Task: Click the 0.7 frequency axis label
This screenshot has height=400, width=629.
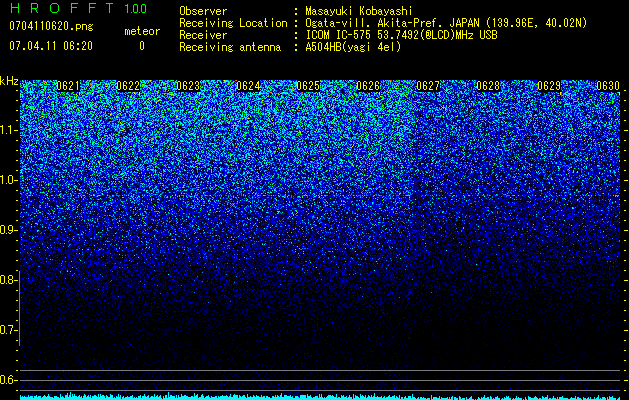Action: pos(8,330)
